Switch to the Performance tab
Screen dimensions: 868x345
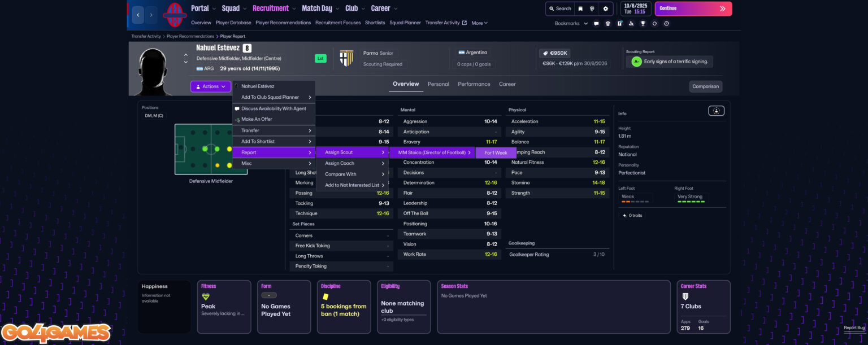[x=474, y=84]
